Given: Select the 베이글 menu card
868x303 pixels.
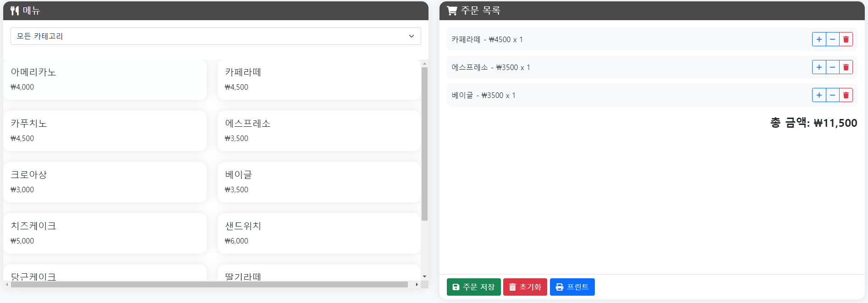Looking at the screenshot, I should tap(319, 182).
